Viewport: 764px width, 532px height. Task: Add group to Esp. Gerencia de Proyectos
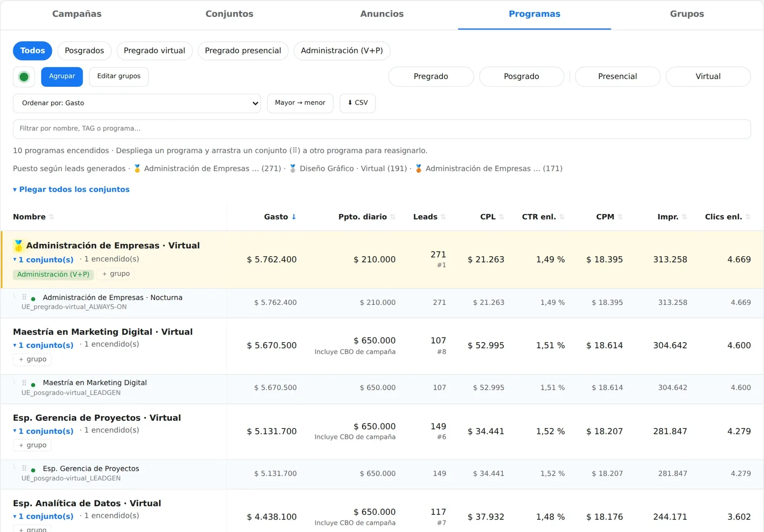pyautogui.click(x=32, y=445)
